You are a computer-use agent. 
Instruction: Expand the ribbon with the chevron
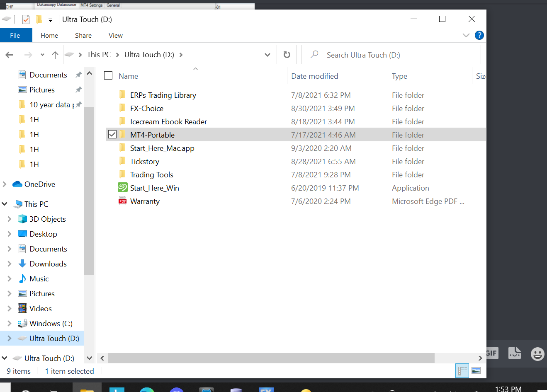[x=466, y=35]
